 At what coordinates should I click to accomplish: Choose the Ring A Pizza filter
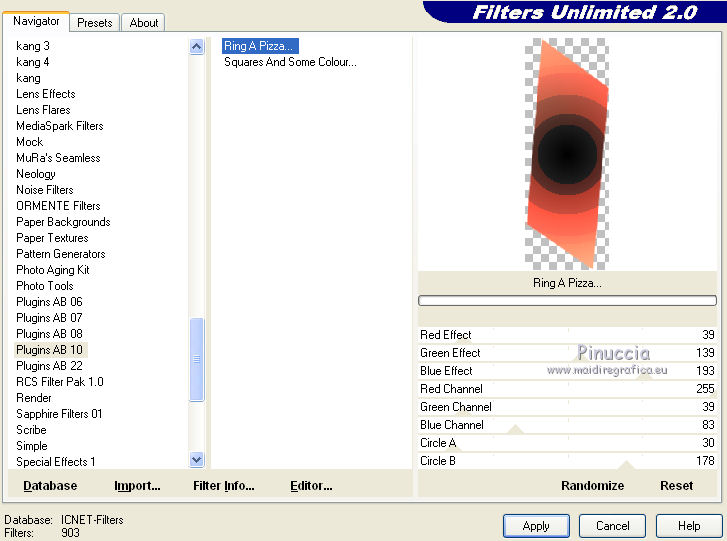tap(260, 46)
